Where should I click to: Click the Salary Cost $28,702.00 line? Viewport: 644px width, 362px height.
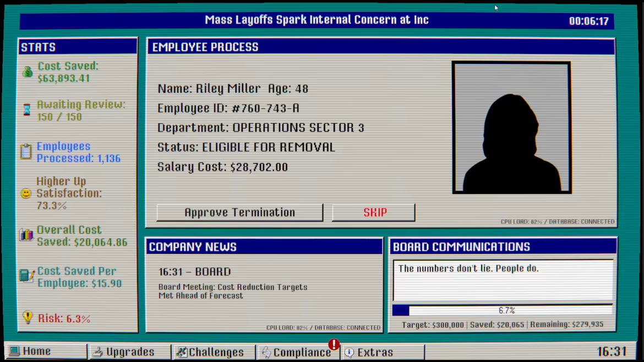pos(222,167)
